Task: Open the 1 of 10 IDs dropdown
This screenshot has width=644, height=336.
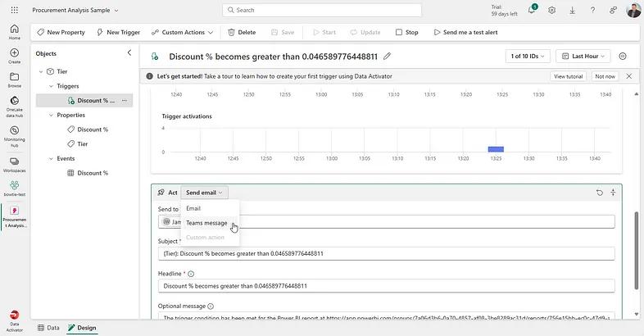Action: (x=528, y=57)
